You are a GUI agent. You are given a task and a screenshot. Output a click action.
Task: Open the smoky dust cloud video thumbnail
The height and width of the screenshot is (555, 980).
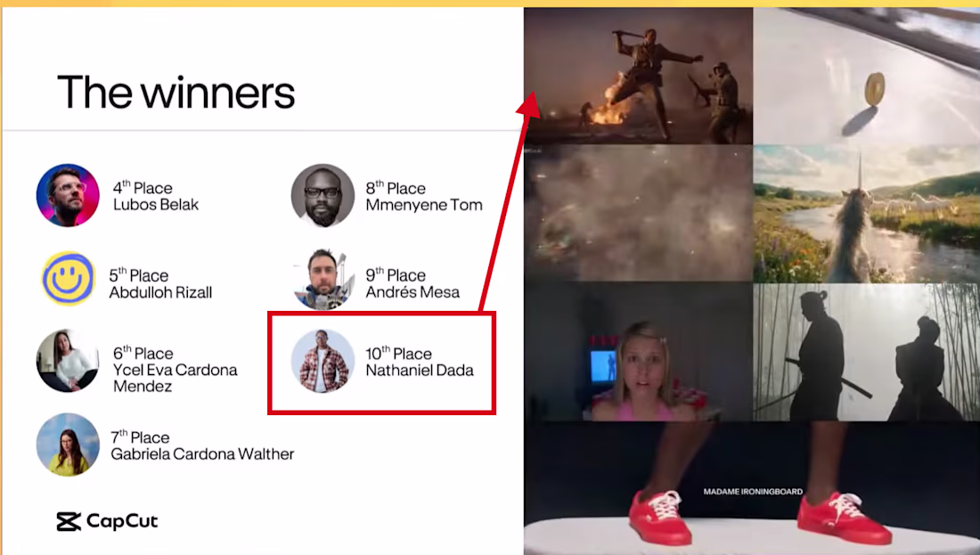[638, 213]
